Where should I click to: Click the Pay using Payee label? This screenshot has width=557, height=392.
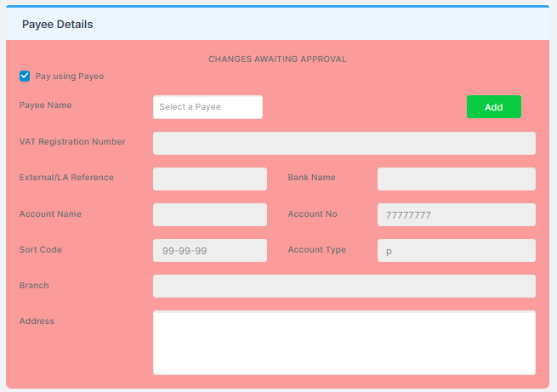point(70,77)
